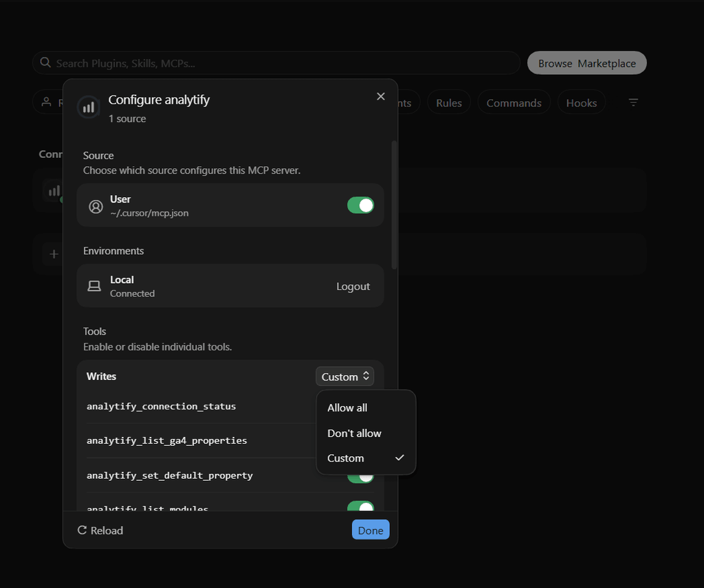Screen dimensions: 704x588
Task: Switch to the Commands tab
Action: pyautogui.click(x=514, y=103)
